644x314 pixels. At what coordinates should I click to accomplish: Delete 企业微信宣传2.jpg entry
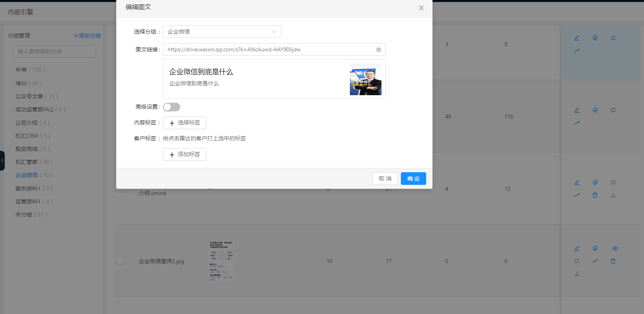(613, 261)
